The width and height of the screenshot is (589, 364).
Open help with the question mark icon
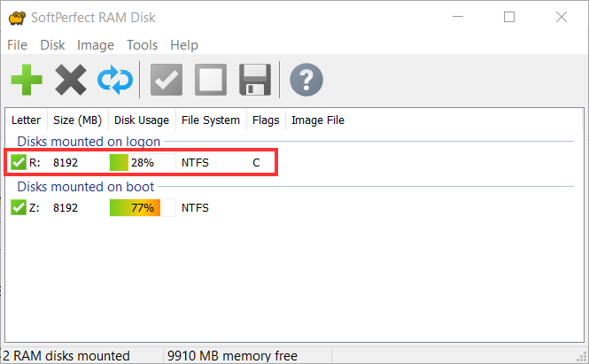(x=306, y=80)
